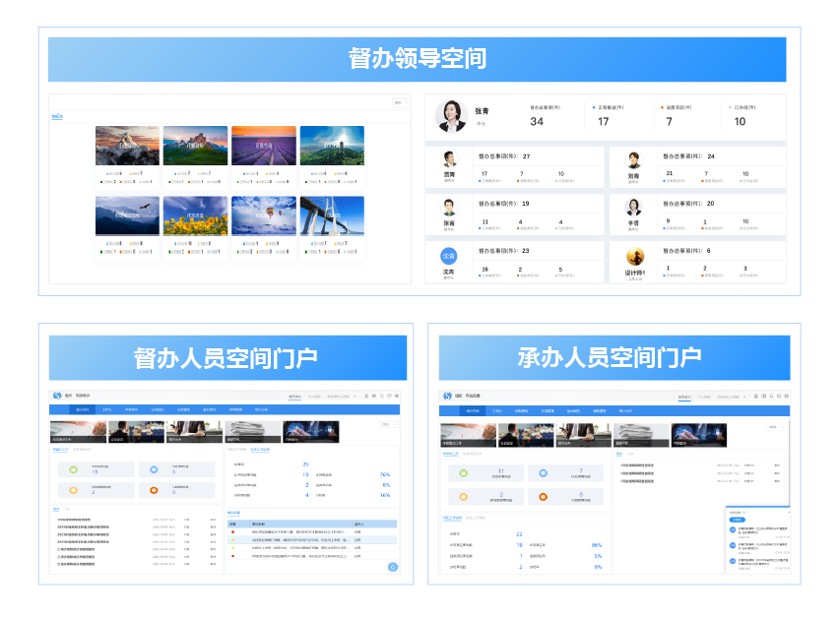Screen dimensions: 840x618
Task: Open gear settings icon in 督办人员 portal
Action: click(x=397, y=396)
